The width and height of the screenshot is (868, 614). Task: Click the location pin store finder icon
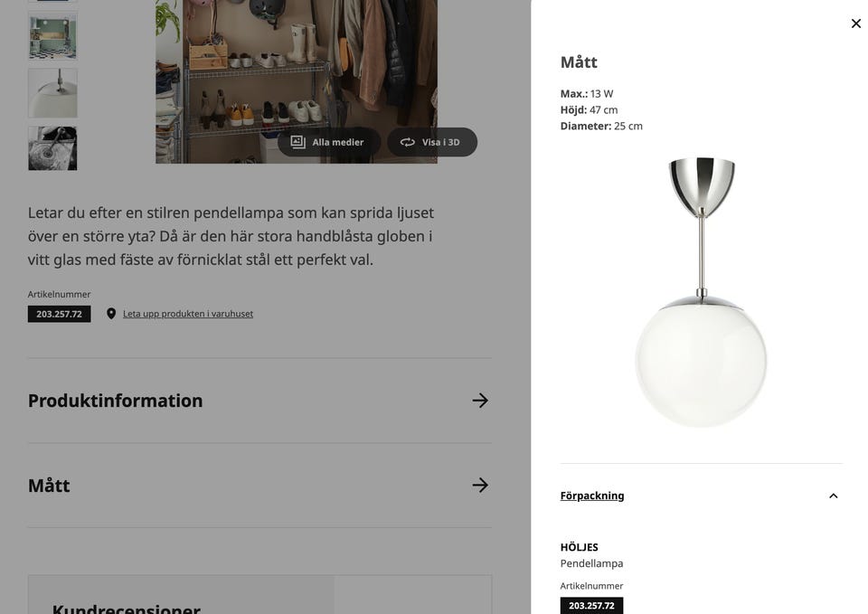point(111,312)
